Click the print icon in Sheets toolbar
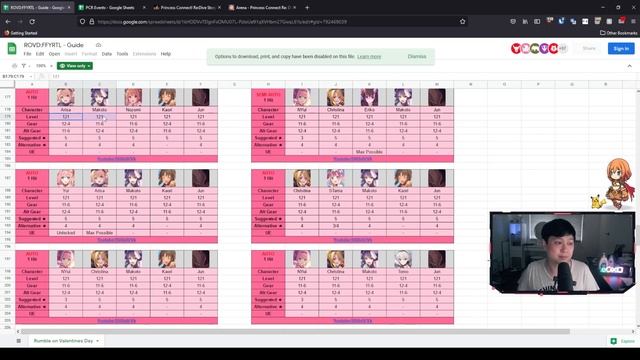640x360 pixels. point(15,66)
